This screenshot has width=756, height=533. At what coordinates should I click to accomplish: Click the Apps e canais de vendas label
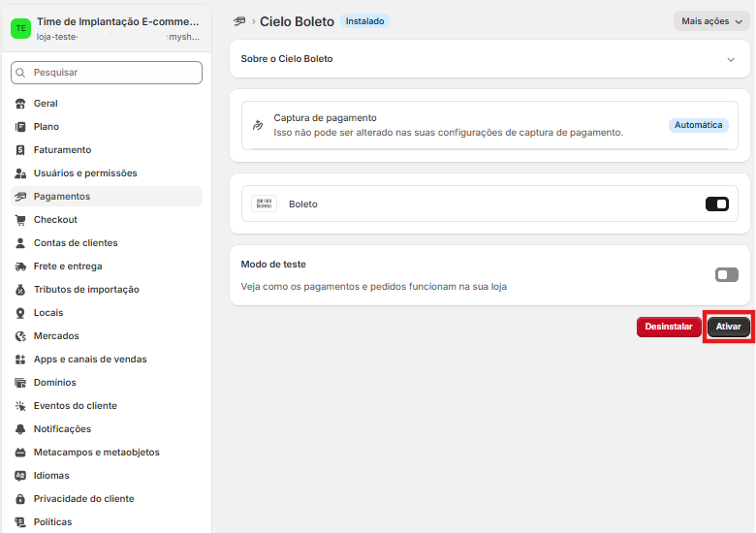click(90, 359)
